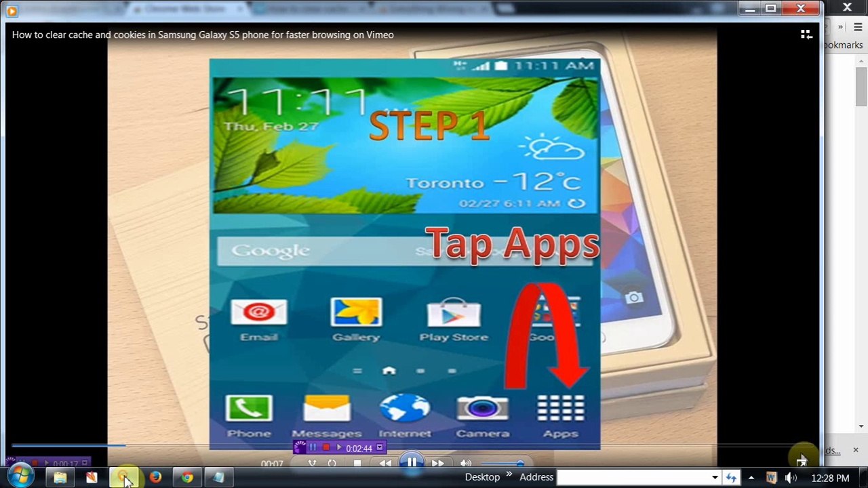
Task: Click the 12:28 PM taskbar clock
Action: (x=830, y=478)
